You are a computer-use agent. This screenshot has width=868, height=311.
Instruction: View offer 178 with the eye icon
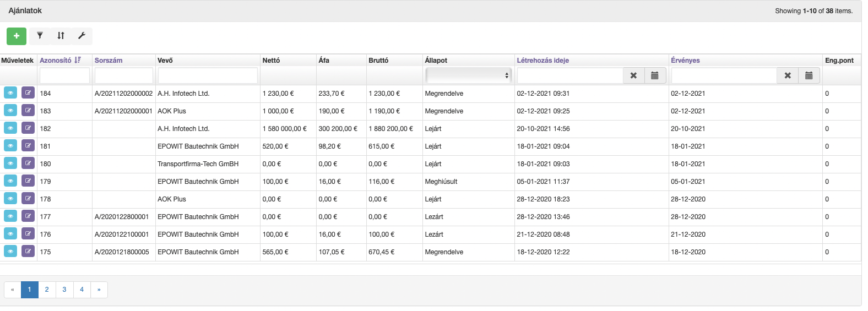point(10,199)
